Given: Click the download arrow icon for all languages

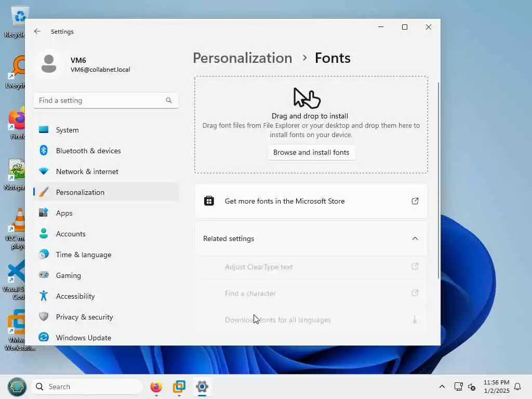Looking at the screenshot, I should [415, 320].
